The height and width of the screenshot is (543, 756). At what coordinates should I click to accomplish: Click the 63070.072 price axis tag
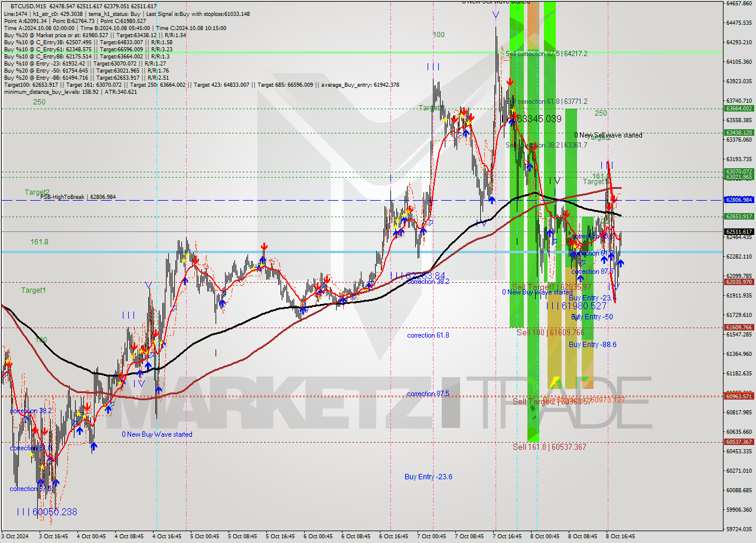point(738,172)
